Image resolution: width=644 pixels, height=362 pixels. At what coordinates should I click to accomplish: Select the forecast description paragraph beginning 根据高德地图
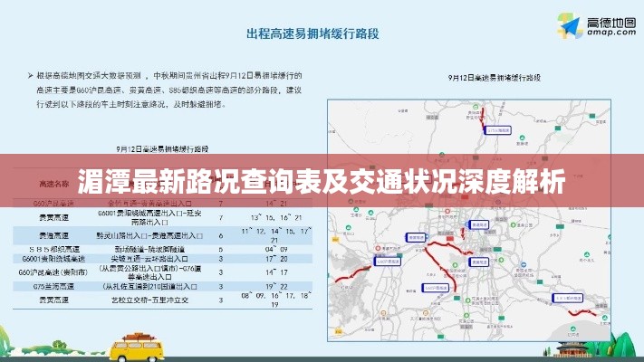166,90
